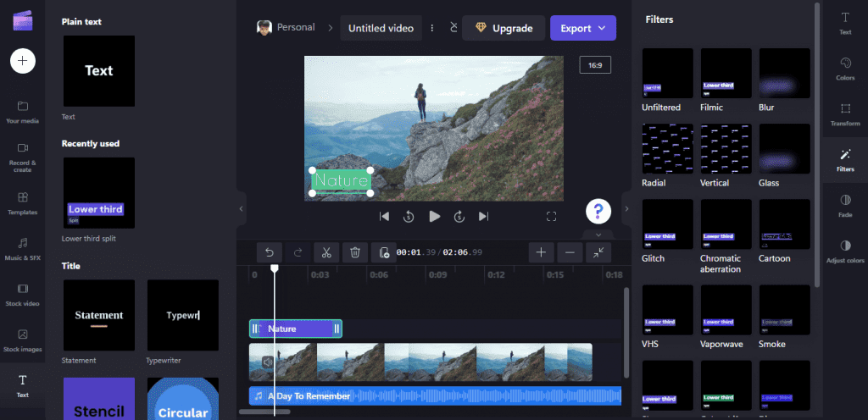The image size is (868, 420).
Task: Open the Fade properties tab
Action: 845,206
